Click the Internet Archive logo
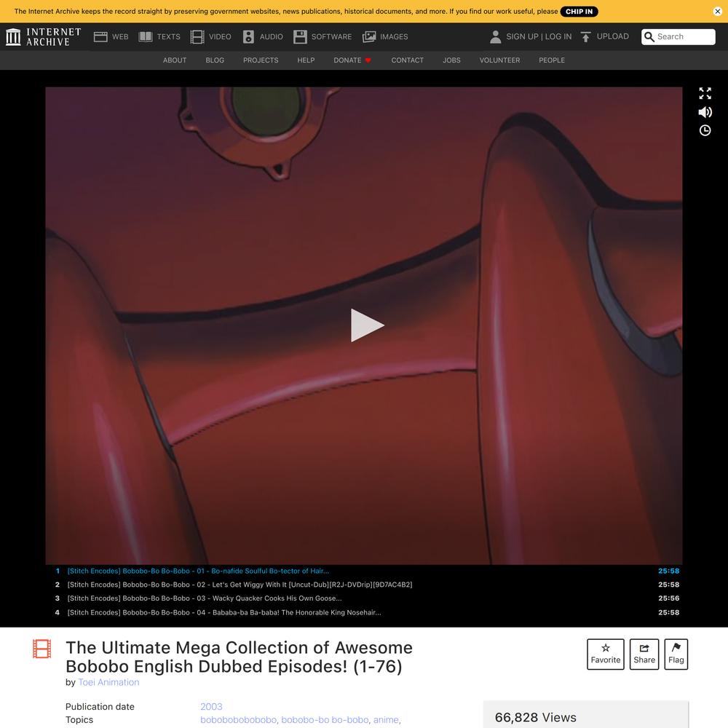The width and height of the screenshot is (728, 728). pyautogui.click(x=43, y=36)
